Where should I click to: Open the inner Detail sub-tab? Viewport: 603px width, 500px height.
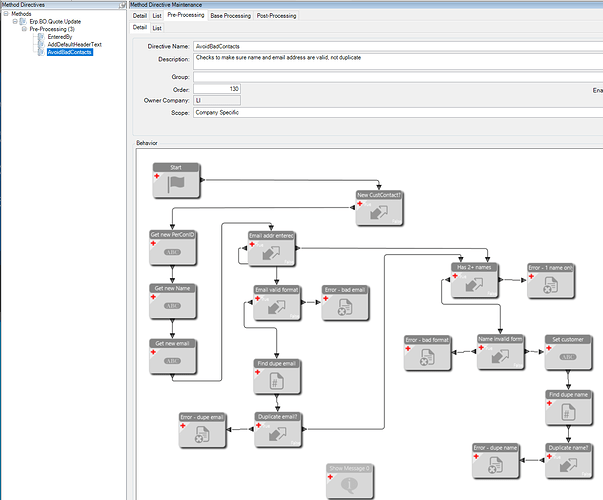pyautogui.click(x=140, y=27)
